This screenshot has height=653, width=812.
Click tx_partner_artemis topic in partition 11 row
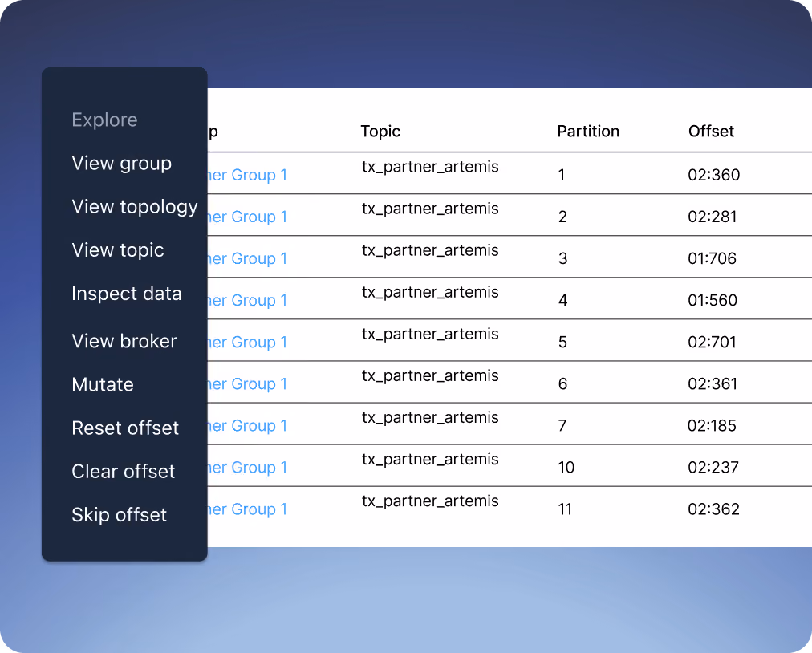coord(430,502)
